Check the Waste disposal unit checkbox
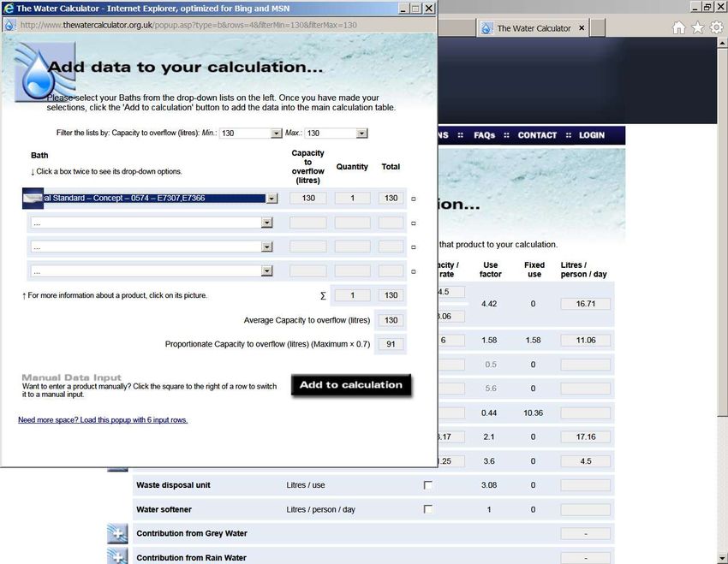The height and width of the screenshot is (564, 728). (427, 485)
